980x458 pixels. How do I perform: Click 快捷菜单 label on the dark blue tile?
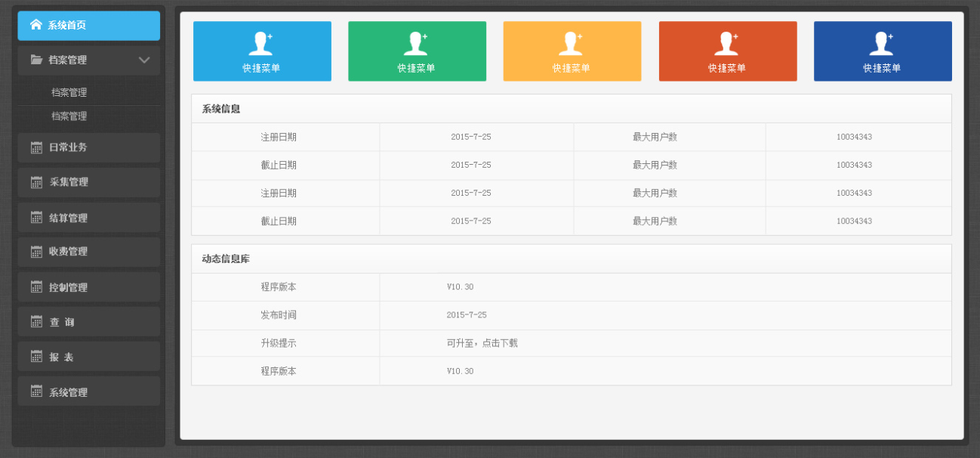883,68
